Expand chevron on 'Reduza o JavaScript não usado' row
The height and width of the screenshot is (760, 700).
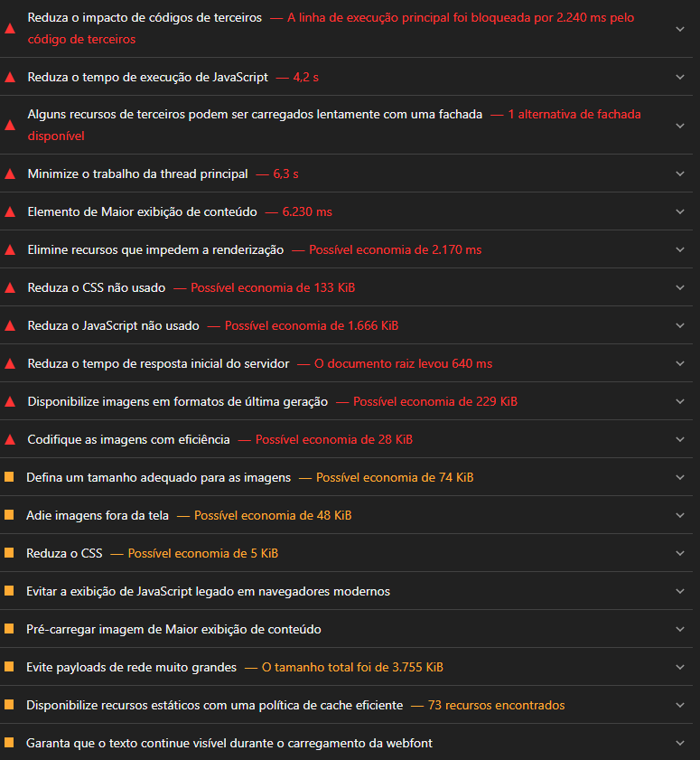coord(680,325)
